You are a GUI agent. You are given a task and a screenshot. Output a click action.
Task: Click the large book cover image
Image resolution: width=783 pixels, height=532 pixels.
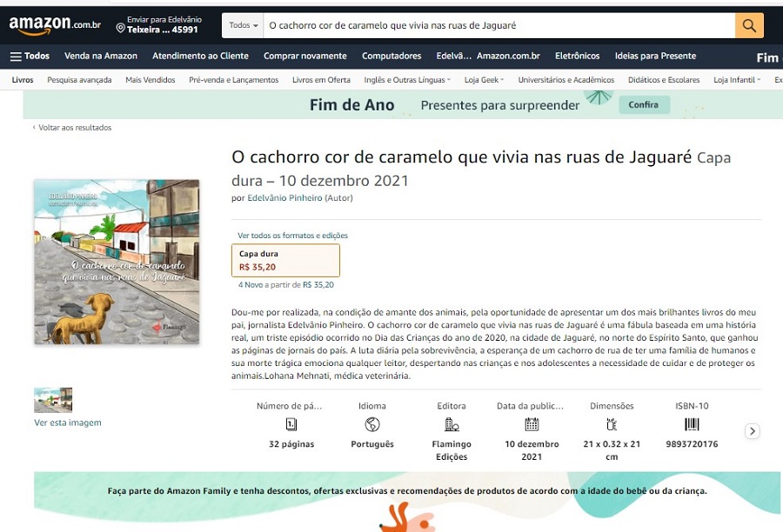coord(117,262)
